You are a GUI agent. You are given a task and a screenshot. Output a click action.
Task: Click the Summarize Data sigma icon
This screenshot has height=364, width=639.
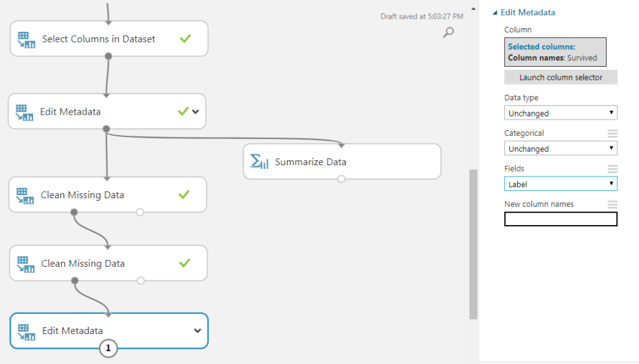point(260,161)
